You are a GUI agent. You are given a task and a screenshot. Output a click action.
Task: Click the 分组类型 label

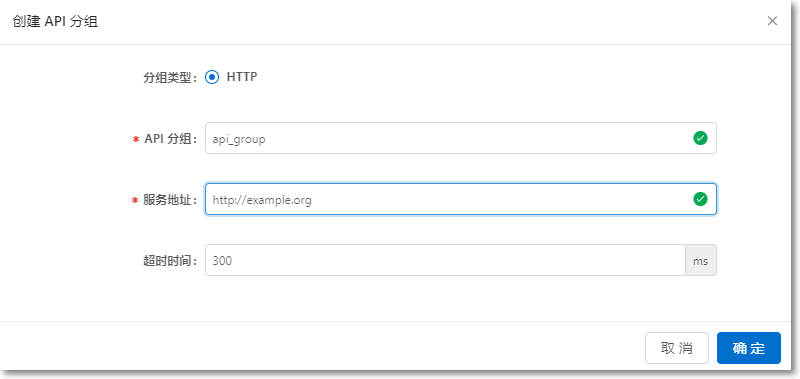click(170, 78)
